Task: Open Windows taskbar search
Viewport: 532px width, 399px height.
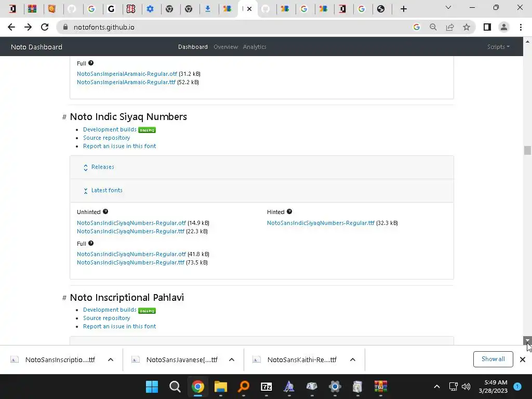Action: click(x=175, y=387)
